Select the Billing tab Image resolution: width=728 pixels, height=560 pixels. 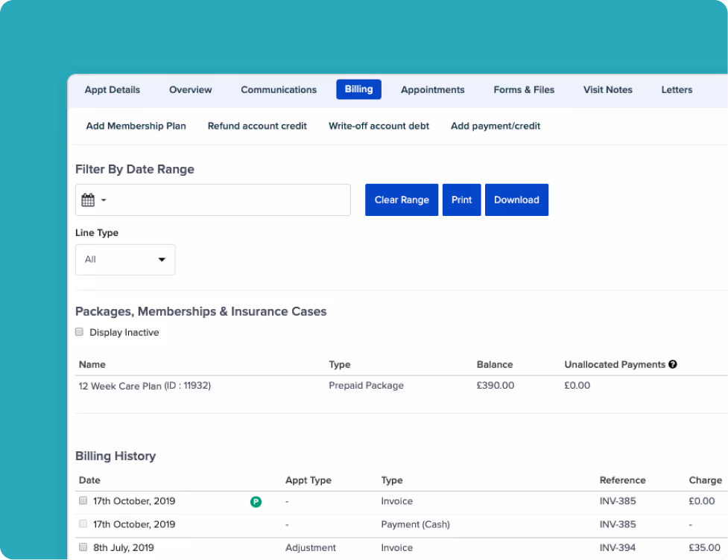pyautogui.click(x=359, y=89)
